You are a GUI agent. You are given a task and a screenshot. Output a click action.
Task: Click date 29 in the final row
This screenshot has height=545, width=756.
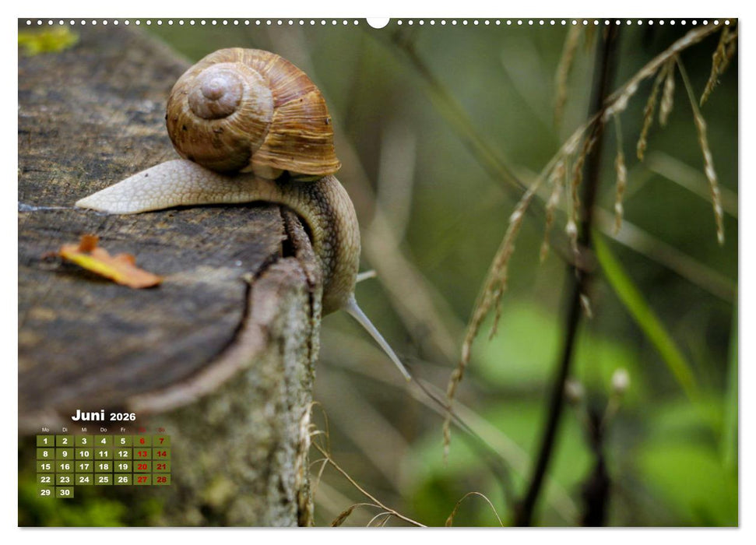point(45,492)
